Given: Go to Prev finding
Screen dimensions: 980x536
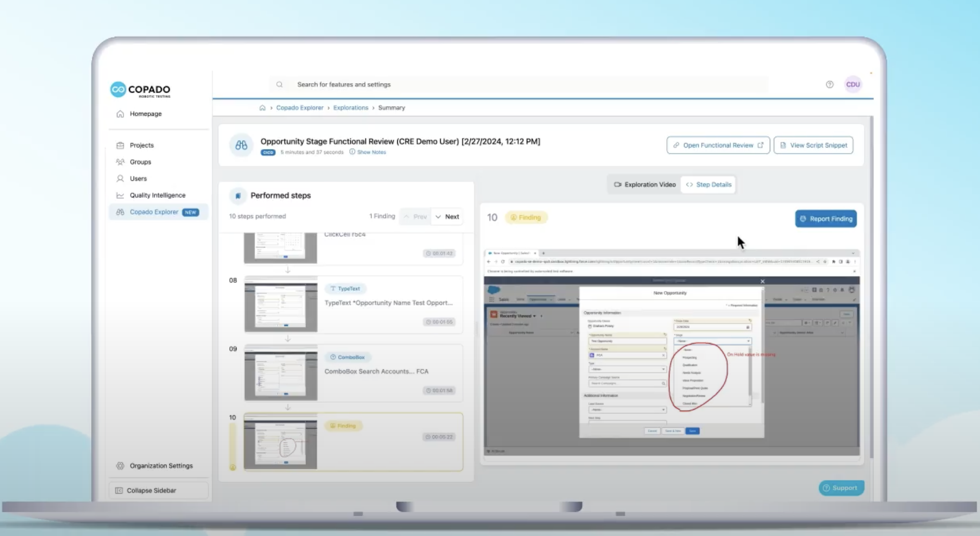Looking at the screenshot, I should tap(415, 217).
